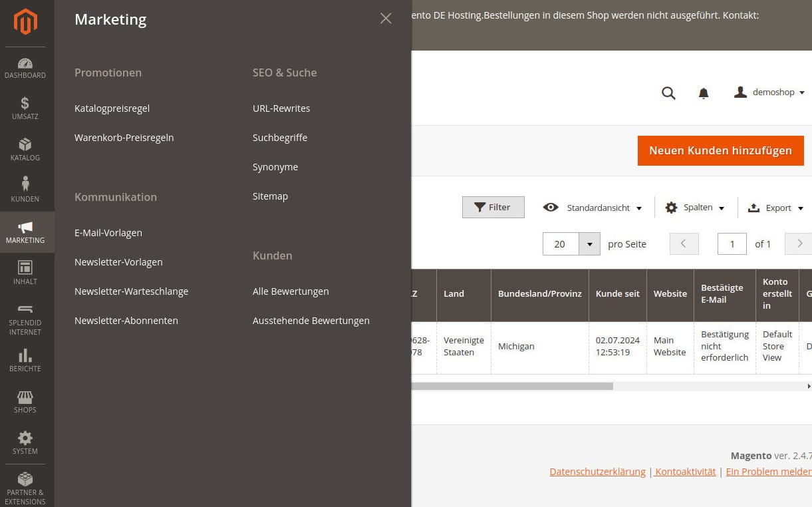This screenshot has width=812, height=507.
Task: Close the Marketing menu panel
Action: click(386, 19)
